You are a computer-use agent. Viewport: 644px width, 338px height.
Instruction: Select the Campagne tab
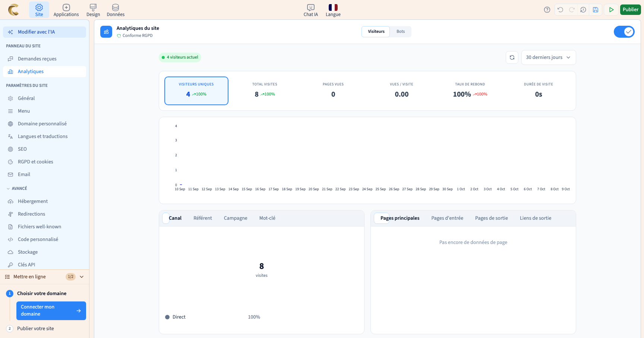pyautogui.click(x=236, y=218)
